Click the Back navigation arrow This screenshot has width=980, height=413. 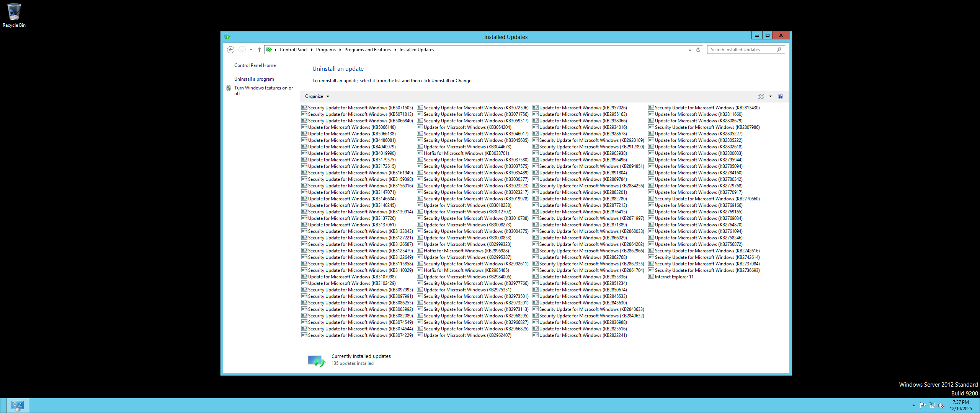230,50
